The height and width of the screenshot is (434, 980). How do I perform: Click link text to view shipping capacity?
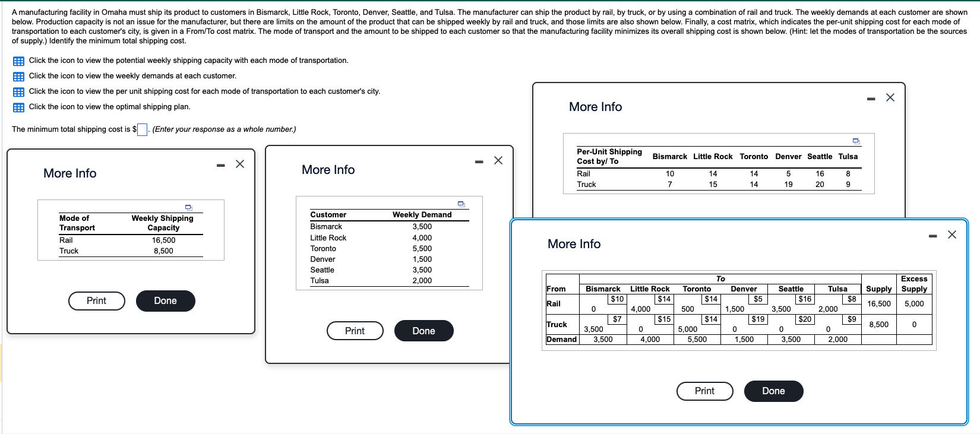tap(189, 61)
